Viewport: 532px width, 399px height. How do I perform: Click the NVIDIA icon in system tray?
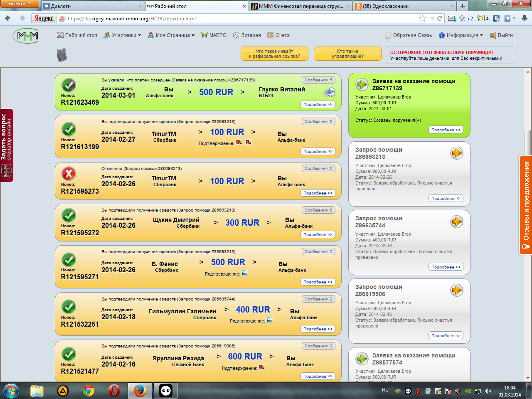click(x=468, y=391)
